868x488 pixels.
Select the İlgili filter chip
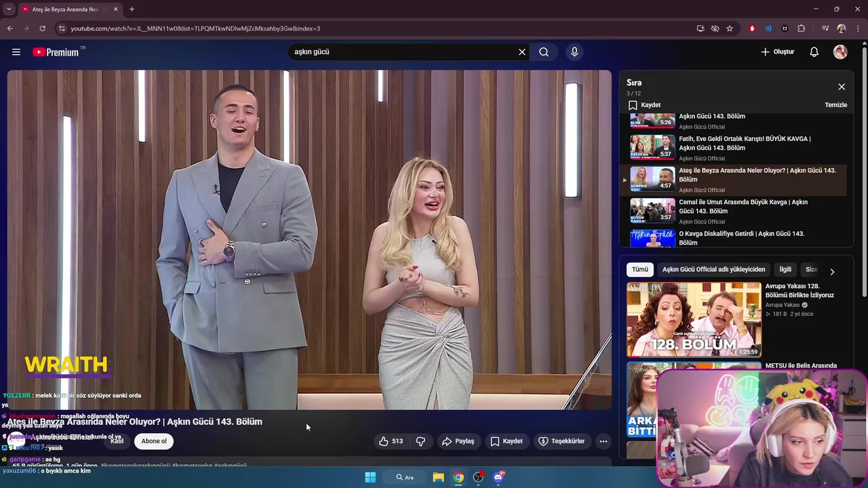coord(785,270)
